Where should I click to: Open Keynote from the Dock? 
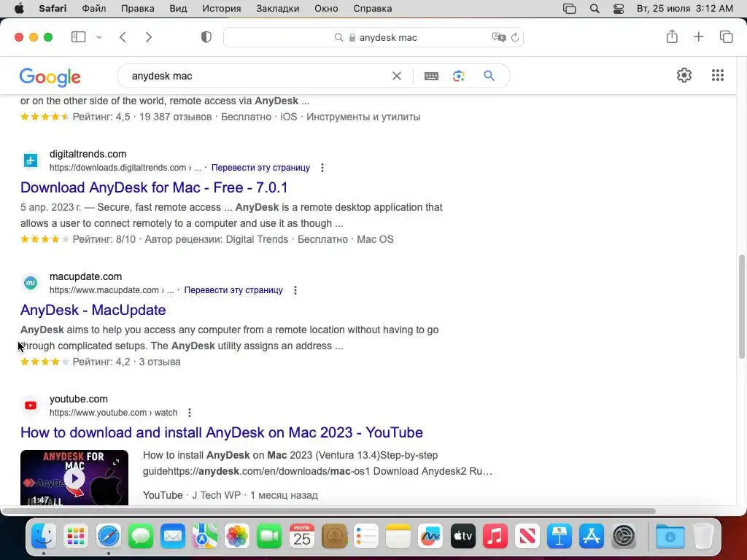560,537
